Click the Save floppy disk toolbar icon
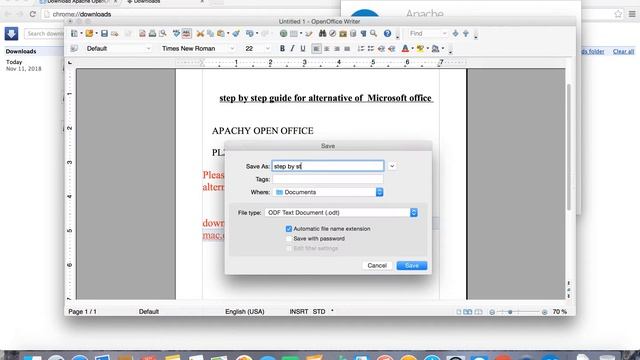 104,33
